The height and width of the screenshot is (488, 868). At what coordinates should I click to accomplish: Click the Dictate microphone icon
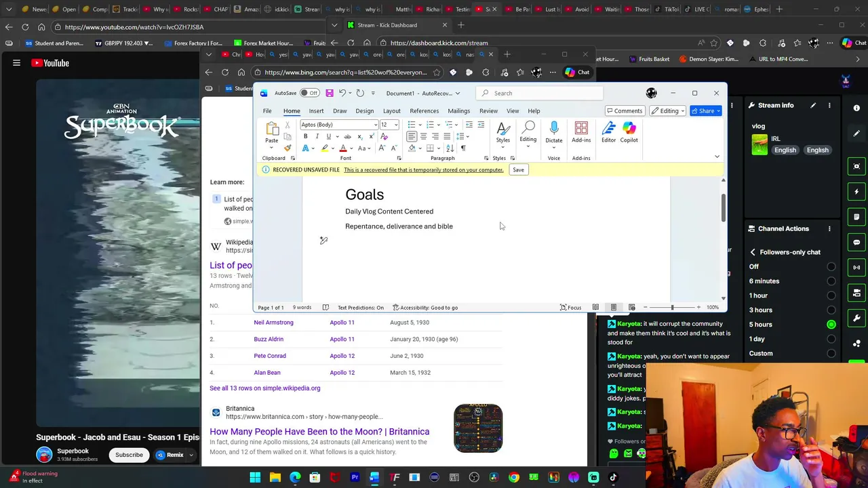click(x=554, y=128)
